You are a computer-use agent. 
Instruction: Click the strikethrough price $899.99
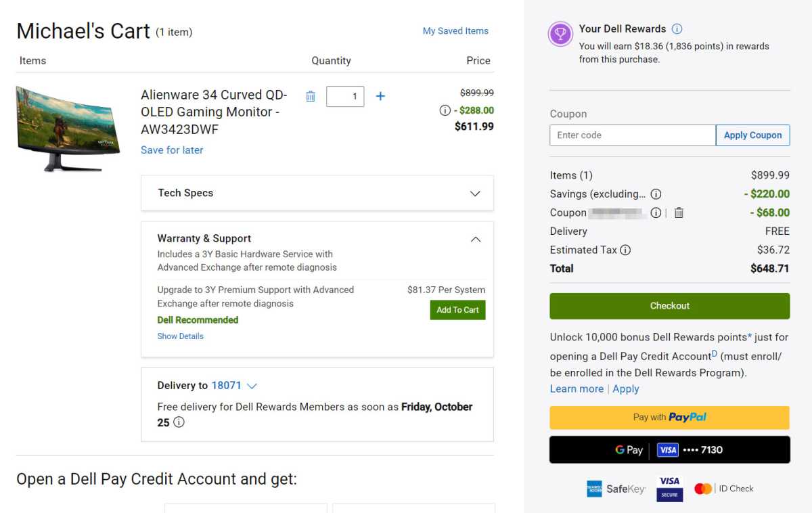476,93
